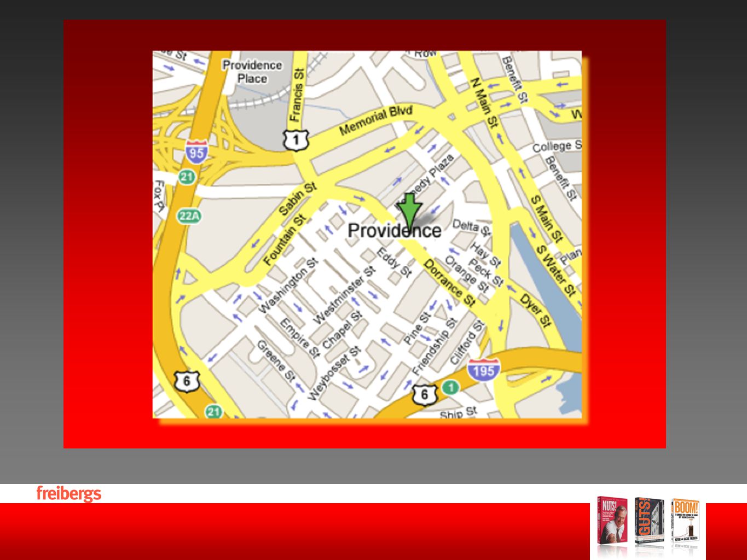Click the Fountain St label

pyautogui.click(x=284, y=241)
